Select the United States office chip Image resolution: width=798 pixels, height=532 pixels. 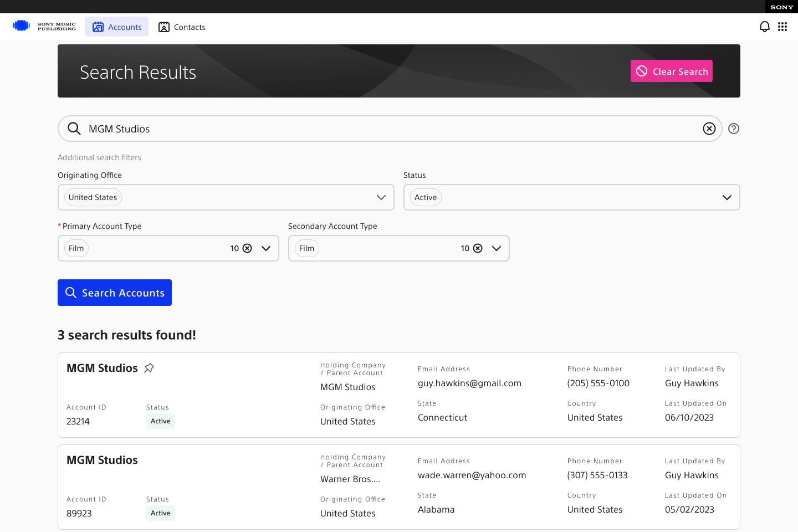click(93, 197)
